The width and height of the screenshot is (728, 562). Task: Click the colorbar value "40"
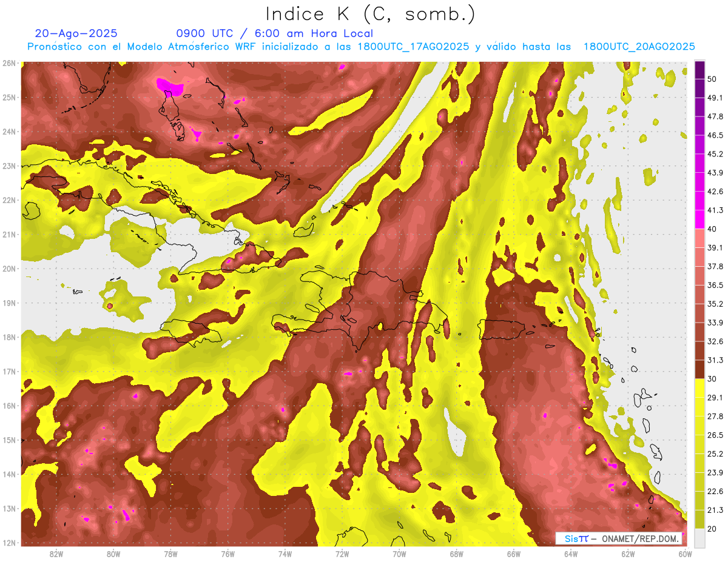(712, 229)
